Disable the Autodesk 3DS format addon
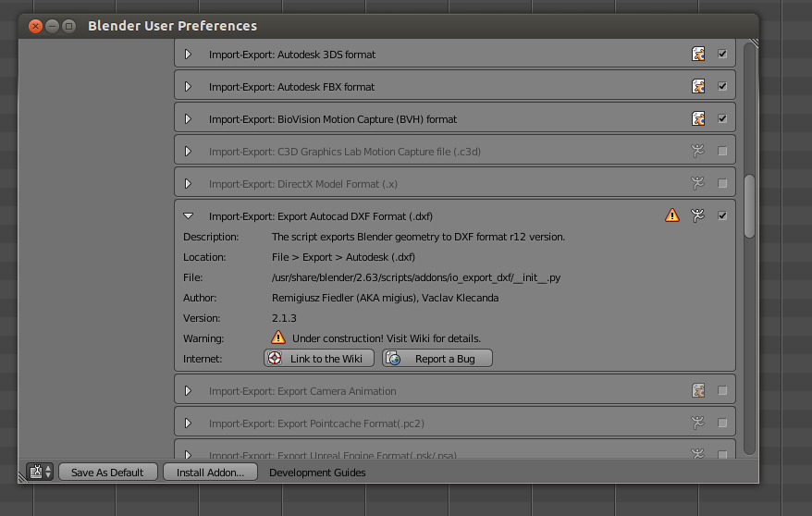This screenshot has height=516, width=812. pos(722,55)
